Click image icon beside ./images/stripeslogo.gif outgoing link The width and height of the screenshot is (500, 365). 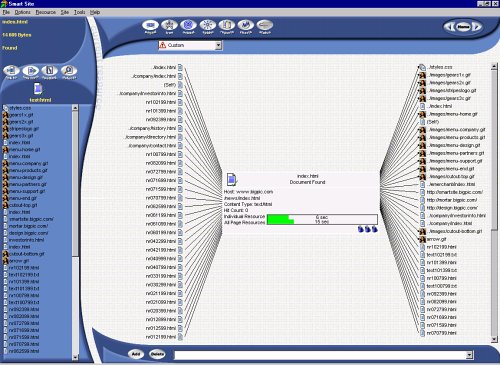tap(422, 91)
